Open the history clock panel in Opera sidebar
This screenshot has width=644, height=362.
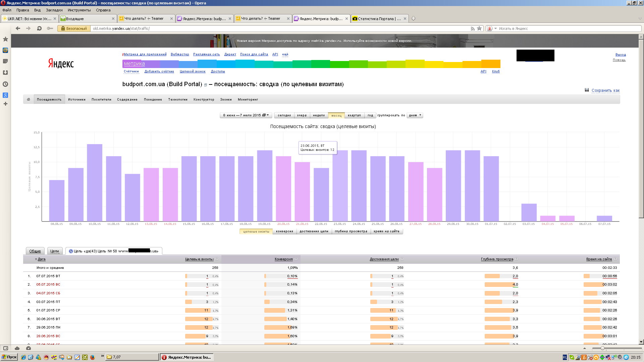coord(5,84)
